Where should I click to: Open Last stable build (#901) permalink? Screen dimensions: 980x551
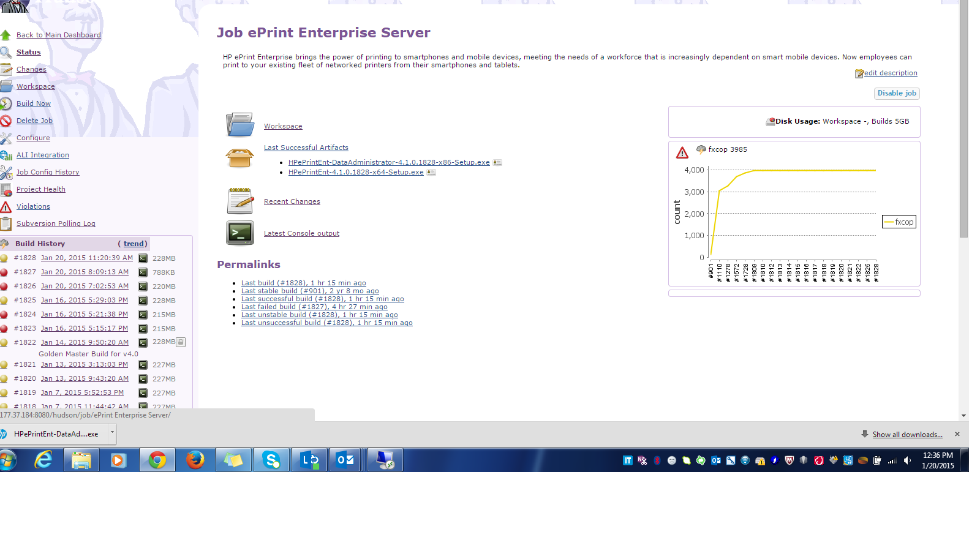[x=310, y=291]
